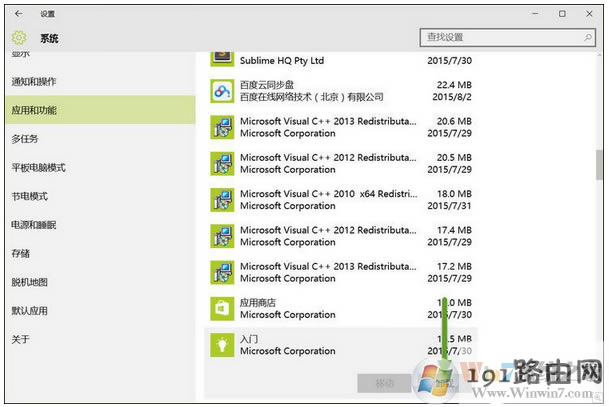This screenshot has height=407, width=609.
Task: Click icon of 17.2 MB Visual C++ 2013
Action: point(222,272)
